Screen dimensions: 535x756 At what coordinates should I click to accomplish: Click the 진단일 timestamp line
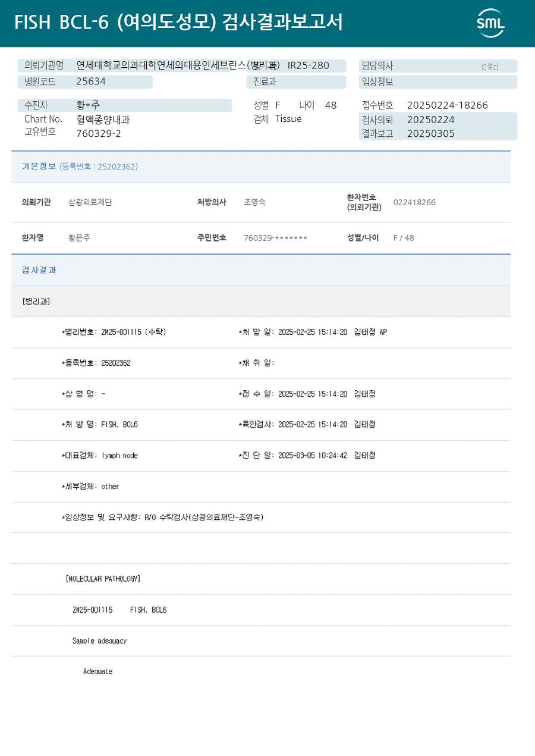pyautogui.click(x=307, y=456)
